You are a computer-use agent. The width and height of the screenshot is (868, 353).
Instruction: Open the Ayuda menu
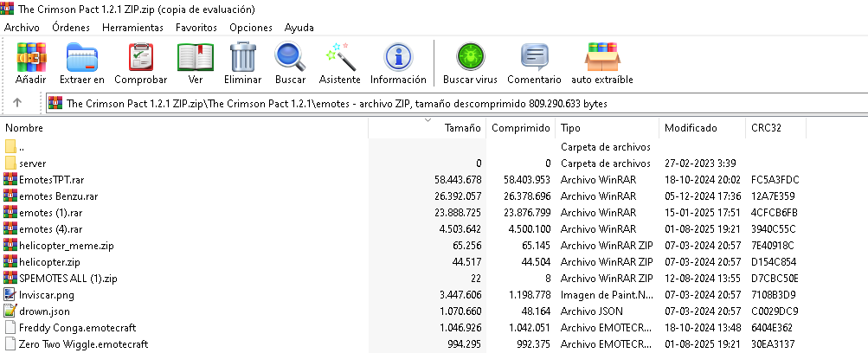pyautogui.click(x=299, y=28)
